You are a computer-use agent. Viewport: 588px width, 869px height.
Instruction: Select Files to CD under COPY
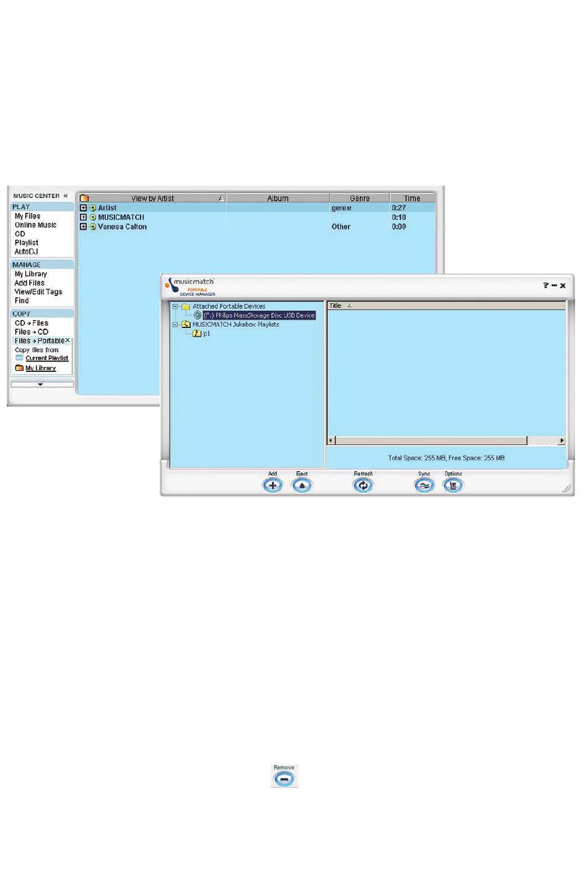point(32,332)
